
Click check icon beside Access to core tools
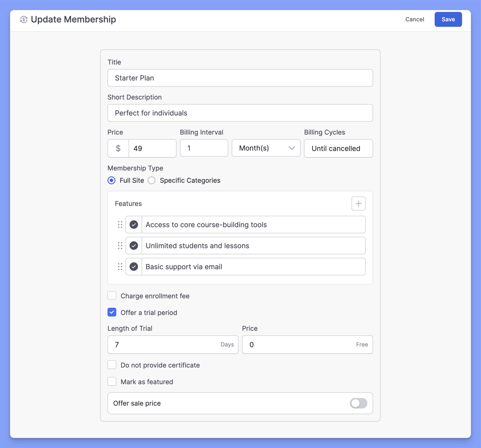point(134,225)
